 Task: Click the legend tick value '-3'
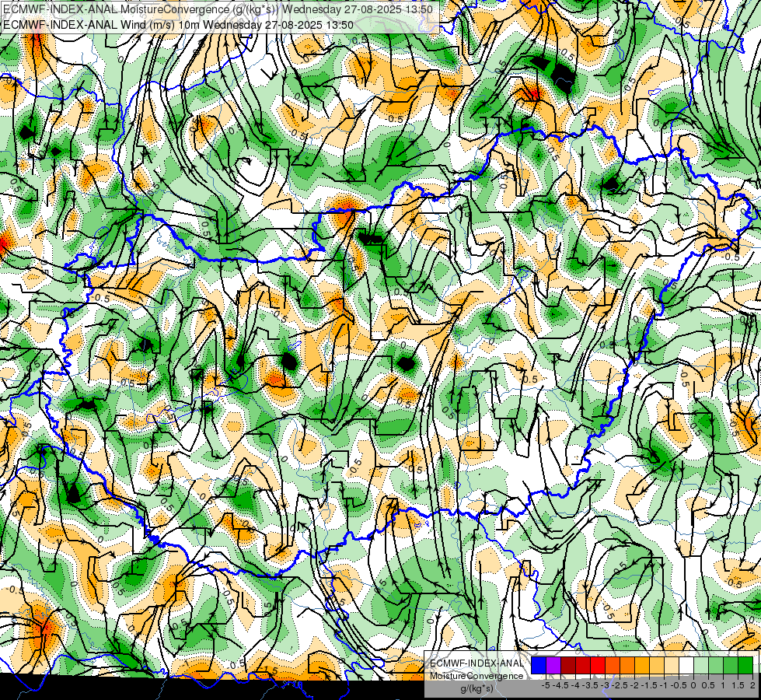pos(605,685)
